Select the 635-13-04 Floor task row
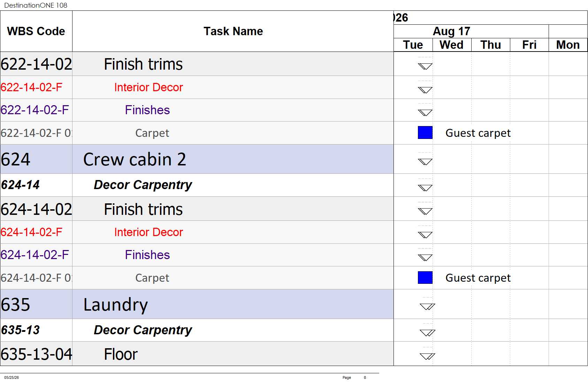 [197, 354]
